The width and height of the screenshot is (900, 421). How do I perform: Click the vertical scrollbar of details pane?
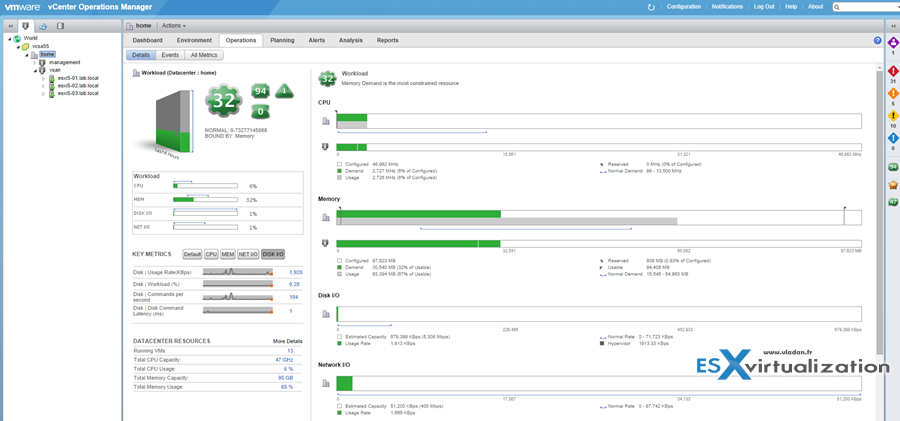point(880,213)
